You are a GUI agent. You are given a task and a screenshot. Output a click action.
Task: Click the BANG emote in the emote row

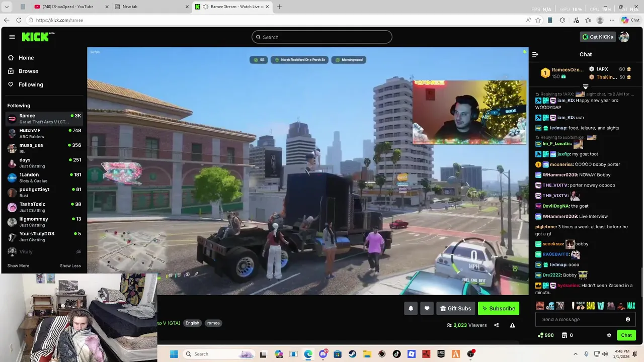click(x=591, y=306)
